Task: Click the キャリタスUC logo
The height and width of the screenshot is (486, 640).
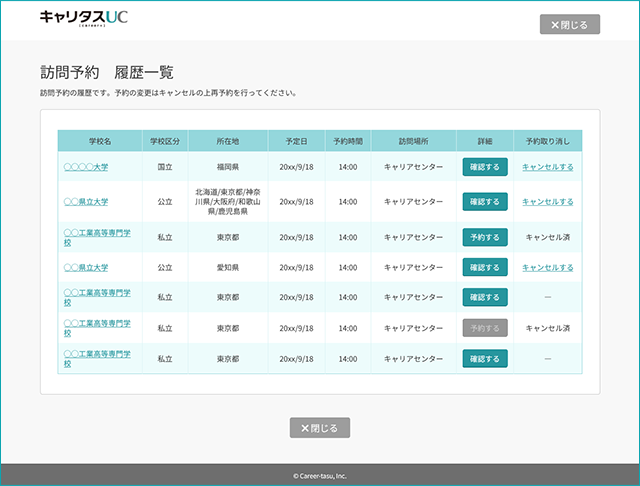Action: tap(84, 18)
